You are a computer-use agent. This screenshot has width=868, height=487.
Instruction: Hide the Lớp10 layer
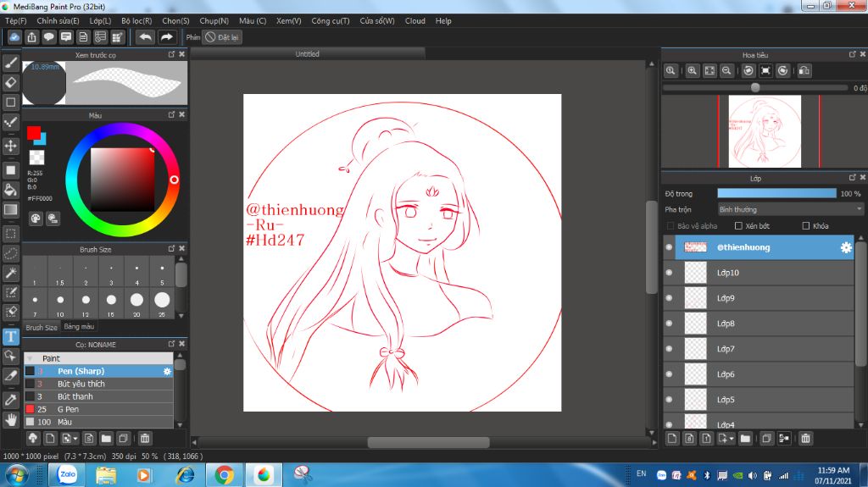[670, 273]
